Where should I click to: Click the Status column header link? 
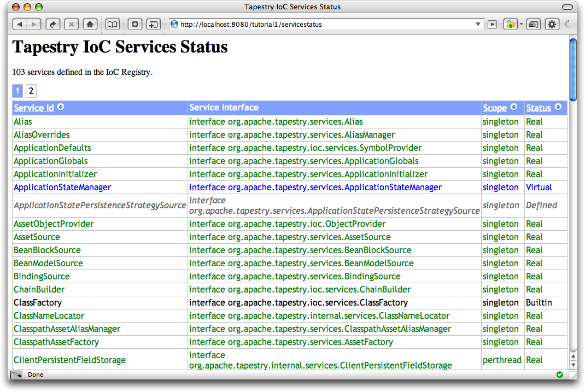tap(539, 108)
